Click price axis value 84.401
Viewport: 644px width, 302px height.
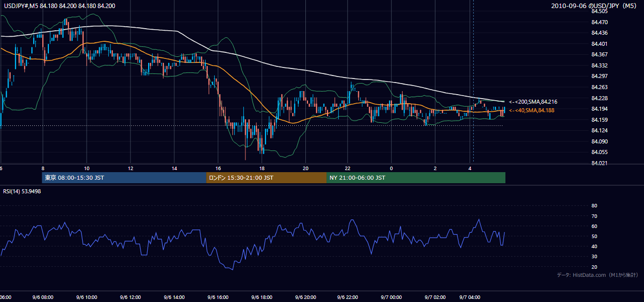pos(599,44)
